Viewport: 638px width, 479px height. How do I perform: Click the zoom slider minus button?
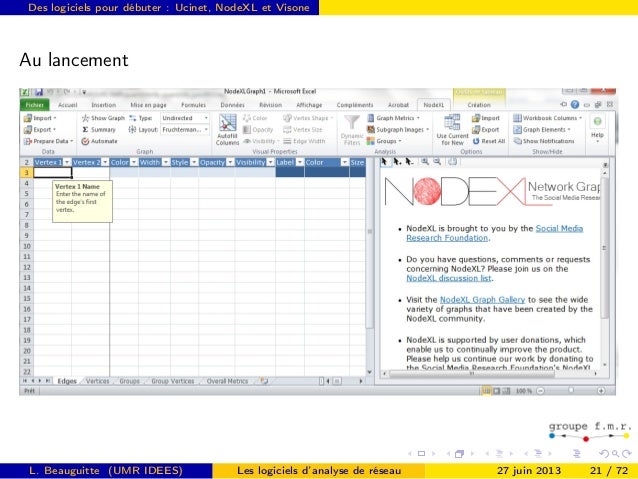(541, 391)
